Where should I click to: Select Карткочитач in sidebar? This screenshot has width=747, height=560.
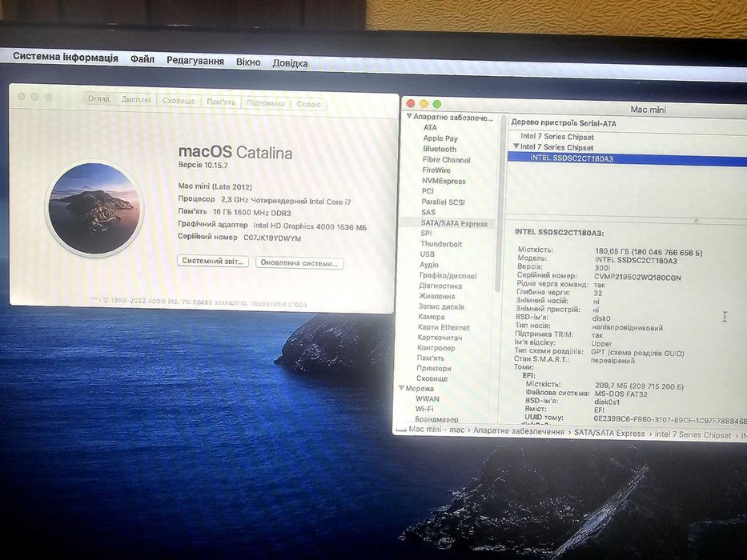click(440, 338)
